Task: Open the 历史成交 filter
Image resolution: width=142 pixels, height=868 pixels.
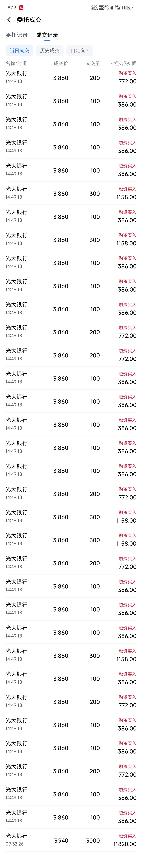Action: (50, 50)
